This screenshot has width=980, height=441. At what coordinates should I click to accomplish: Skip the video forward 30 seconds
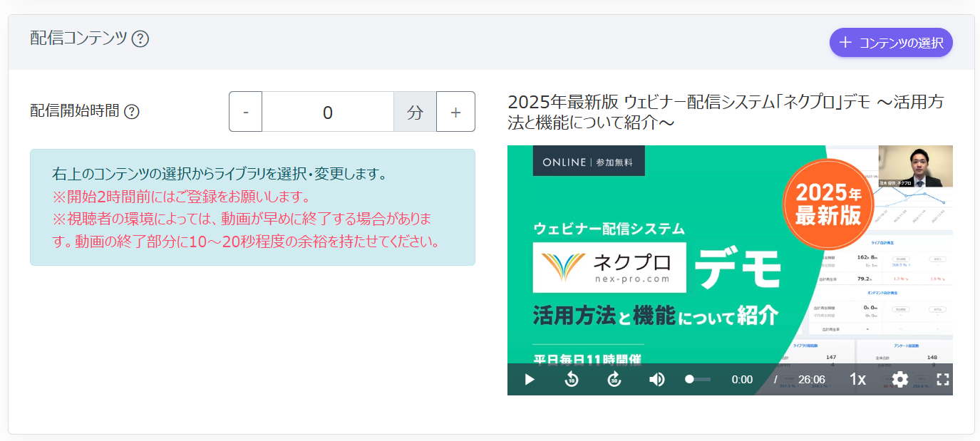(614, 380)
